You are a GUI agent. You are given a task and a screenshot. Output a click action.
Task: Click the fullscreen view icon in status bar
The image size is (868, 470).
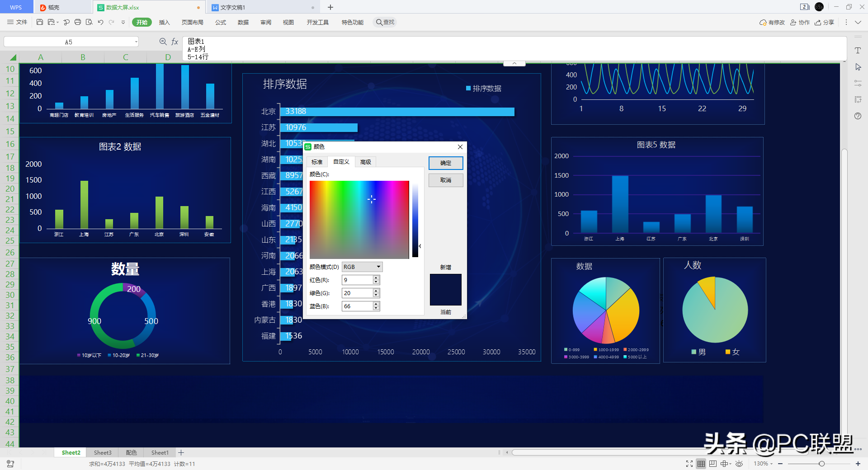689,464
